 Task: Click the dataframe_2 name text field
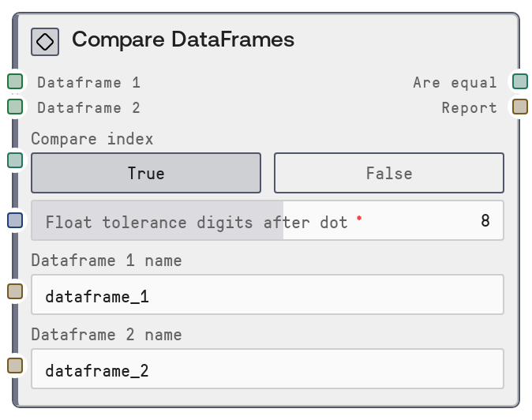coord(267,369)
